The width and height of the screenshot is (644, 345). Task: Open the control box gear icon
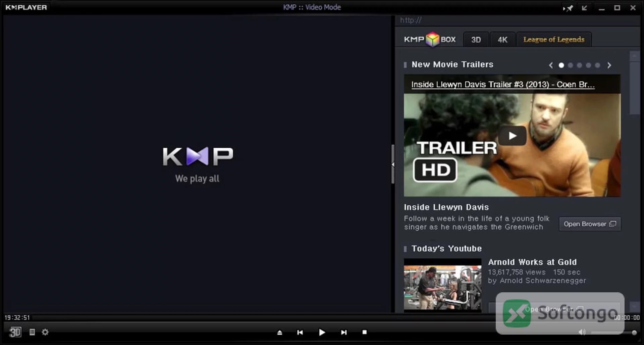coord(45,332)
